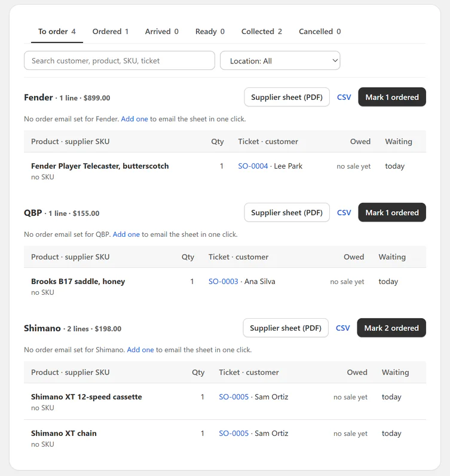Open ticket SO-0004 for Lee Park
The height and width of the screenshot is (476, 450).
pos(253,166)
